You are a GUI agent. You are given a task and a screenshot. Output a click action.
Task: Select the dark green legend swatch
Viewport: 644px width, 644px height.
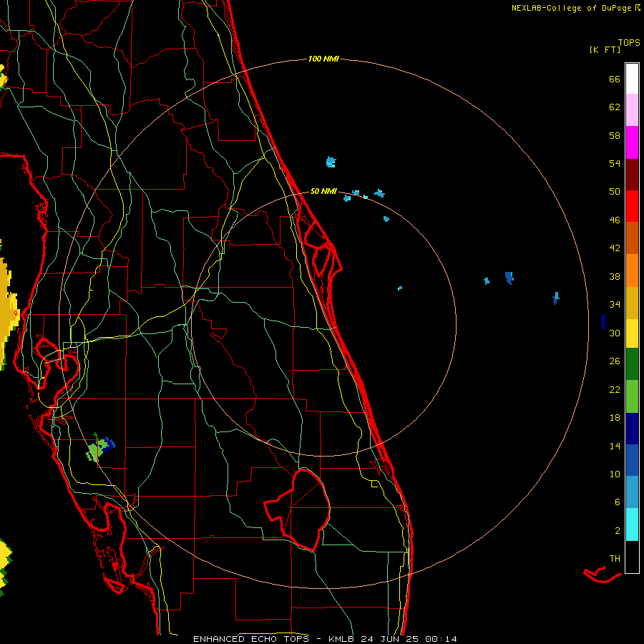[632, 364]
